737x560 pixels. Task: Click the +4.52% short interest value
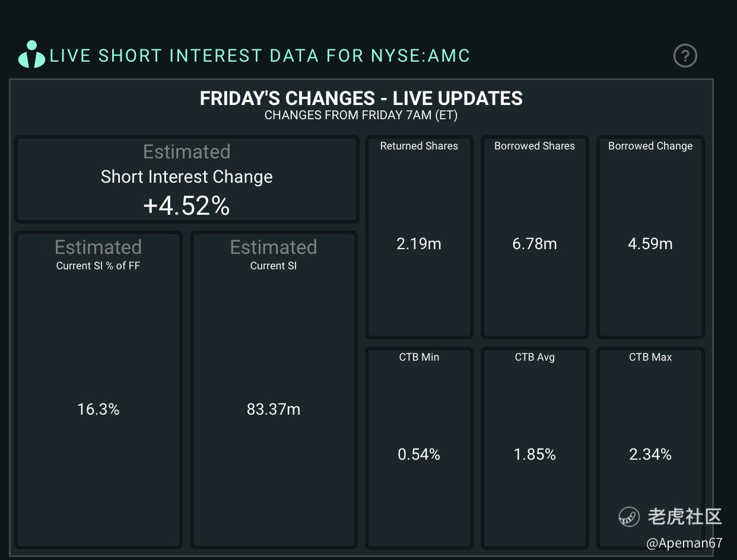(x=186, y=206)
